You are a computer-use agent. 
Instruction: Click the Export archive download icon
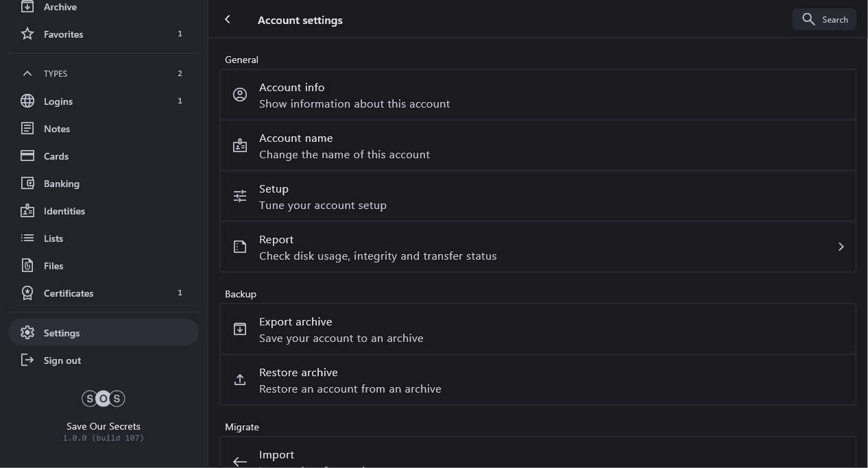point(240,330)
